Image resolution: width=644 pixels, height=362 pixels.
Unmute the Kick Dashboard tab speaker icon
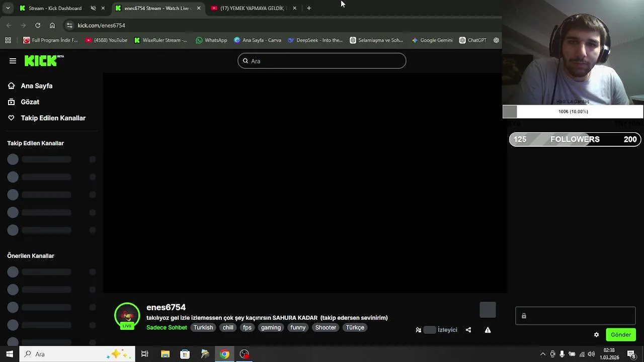(x=93, y=8)
